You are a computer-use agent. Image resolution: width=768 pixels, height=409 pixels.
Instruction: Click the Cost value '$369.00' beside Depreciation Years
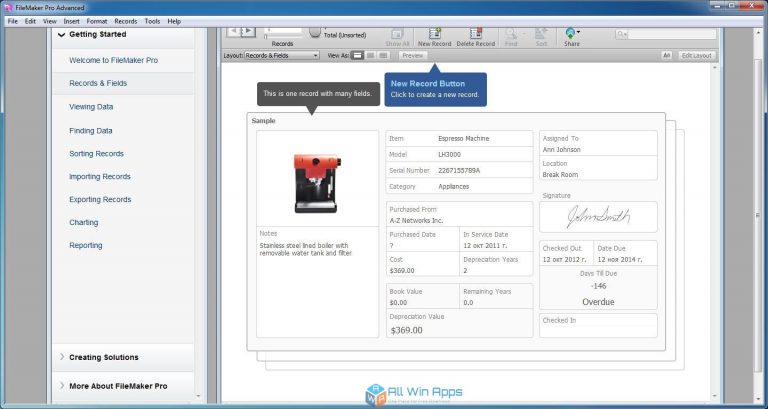click(x=402, y=270)
